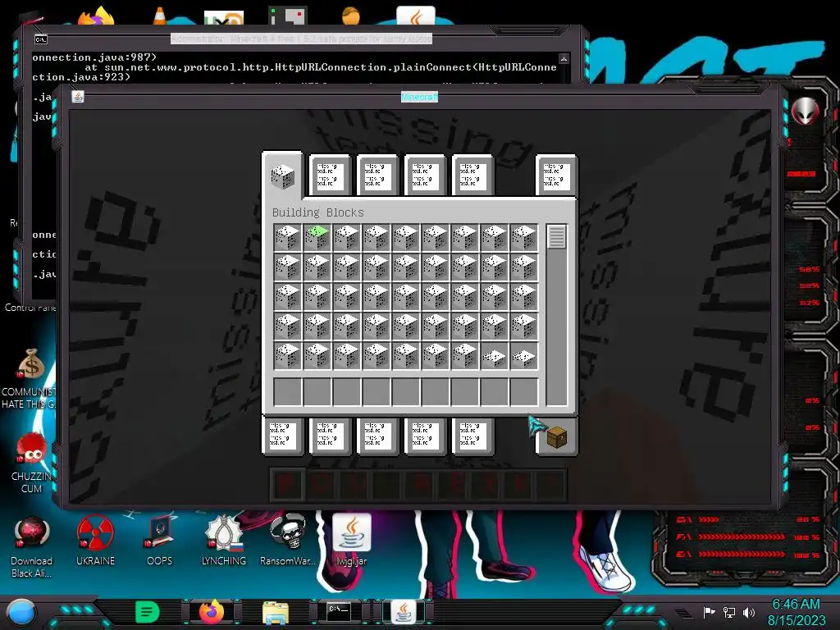Open the green notes app on taskbar
The width and height of the screenshot is (840, 630).
point(148,612)
